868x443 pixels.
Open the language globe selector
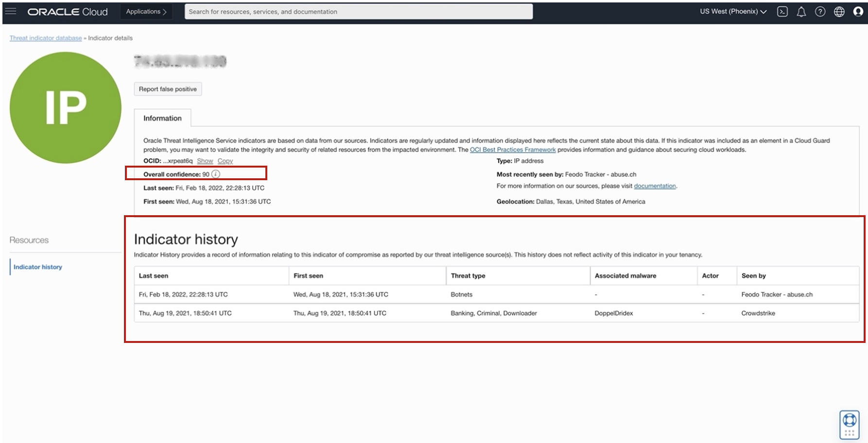pos(839,12)
